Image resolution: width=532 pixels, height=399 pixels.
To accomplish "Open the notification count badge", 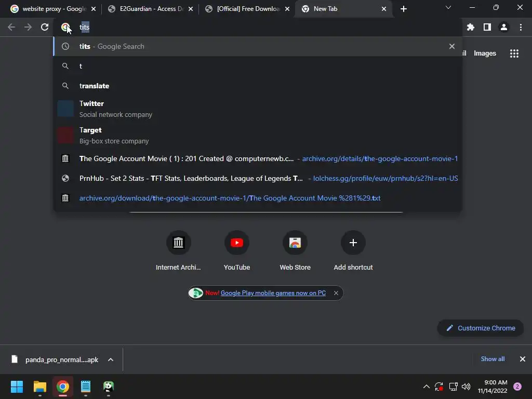I will (517, 387).
